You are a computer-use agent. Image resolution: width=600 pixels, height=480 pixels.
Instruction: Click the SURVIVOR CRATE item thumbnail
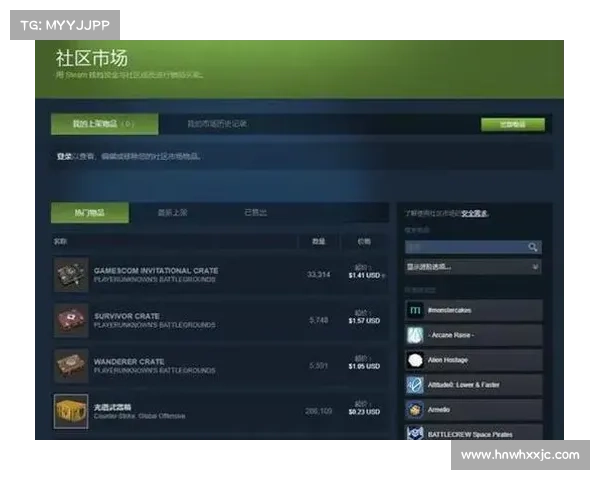coord(71,320)
